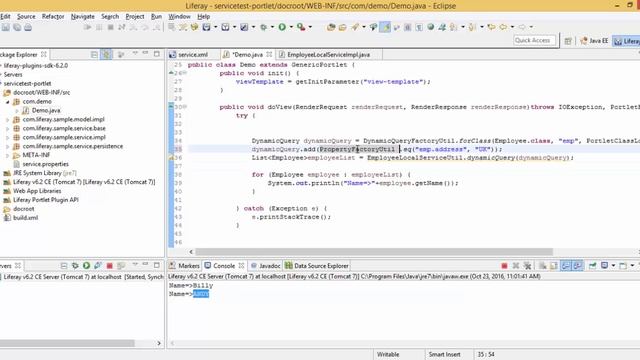
Task: Toggle Show Console on standard output change
Action: pyautogui.click(x=565, y=266)
